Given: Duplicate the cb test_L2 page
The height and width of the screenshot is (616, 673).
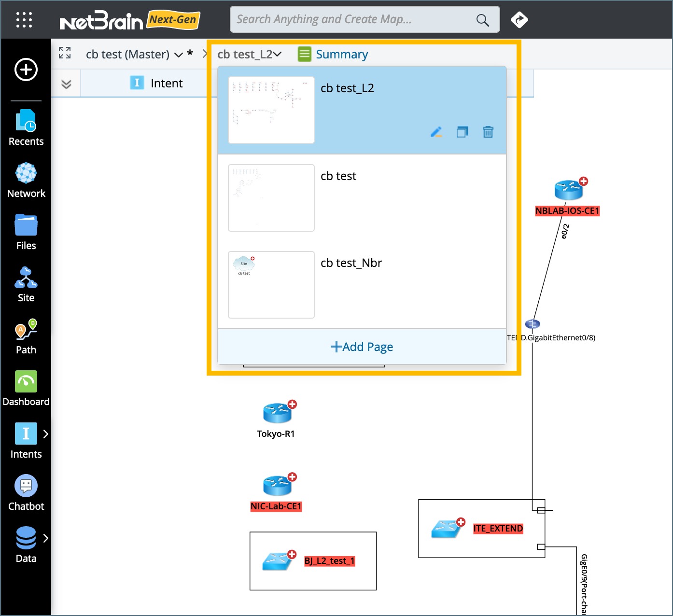Looking at the screenshot, I should tap(462, 132).
